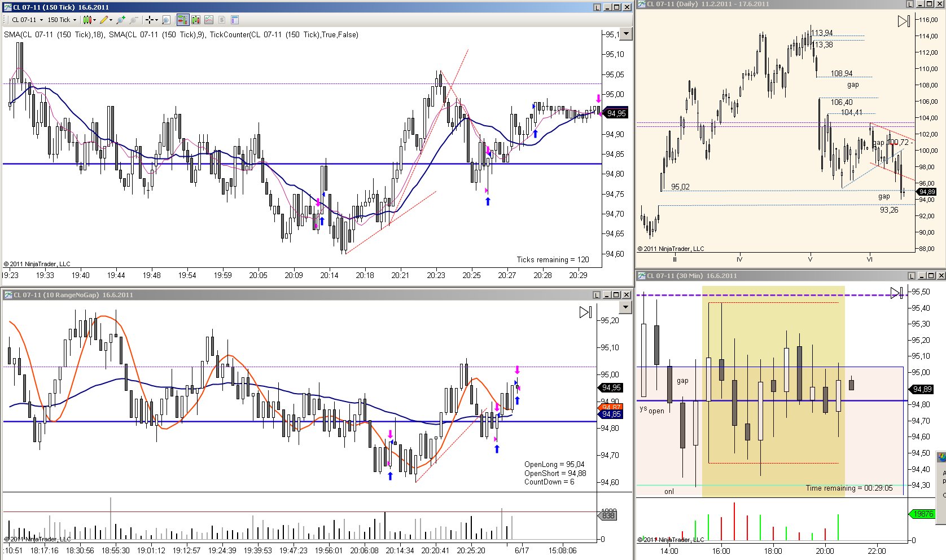This screenshot has height=560, width=946.
Task: Click the '106,40' label in Daily chart
Action: click(842, 102)
